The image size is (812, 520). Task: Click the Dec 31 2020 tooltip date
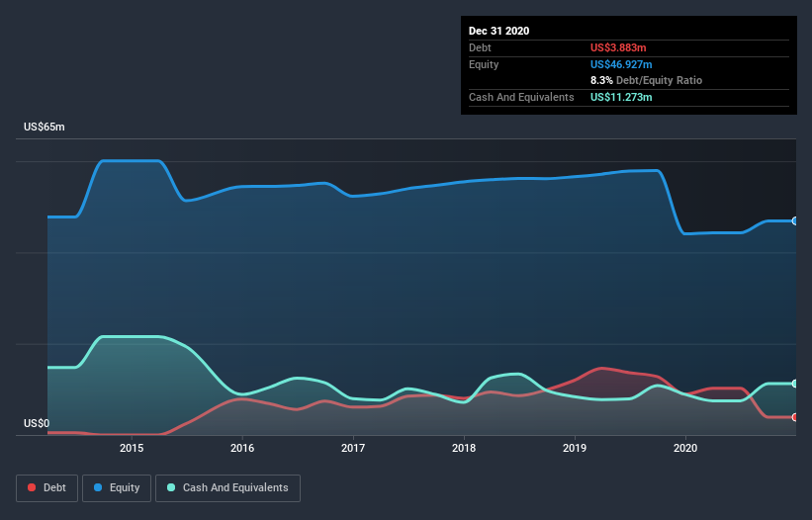click(x=498, y=31)
